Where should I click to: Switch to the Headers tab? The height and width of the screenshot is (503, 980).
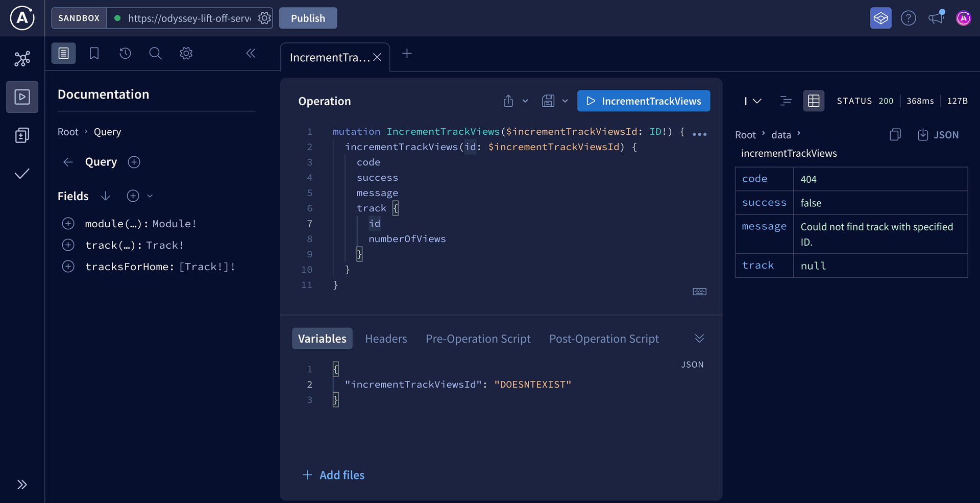[x=386, y=338]
